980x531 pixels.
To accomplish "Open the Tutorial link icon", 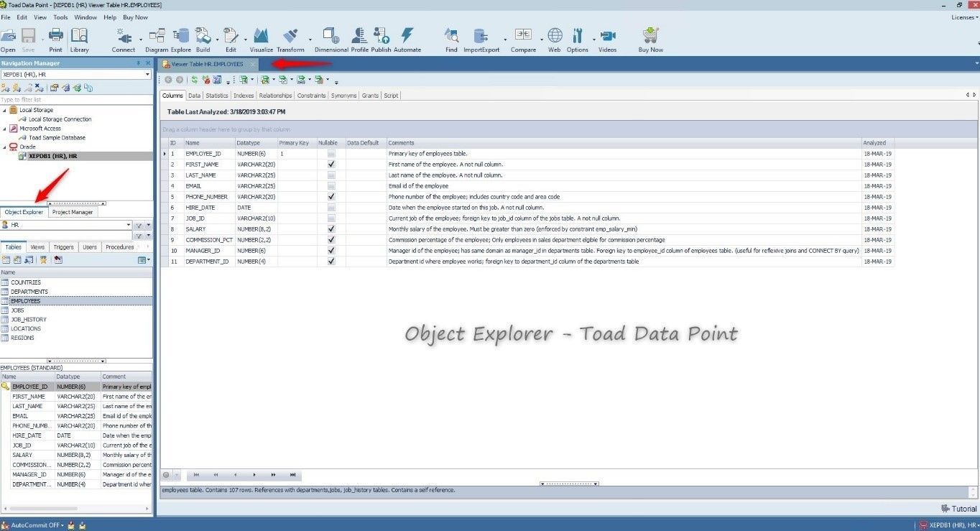I will [946, 509].
